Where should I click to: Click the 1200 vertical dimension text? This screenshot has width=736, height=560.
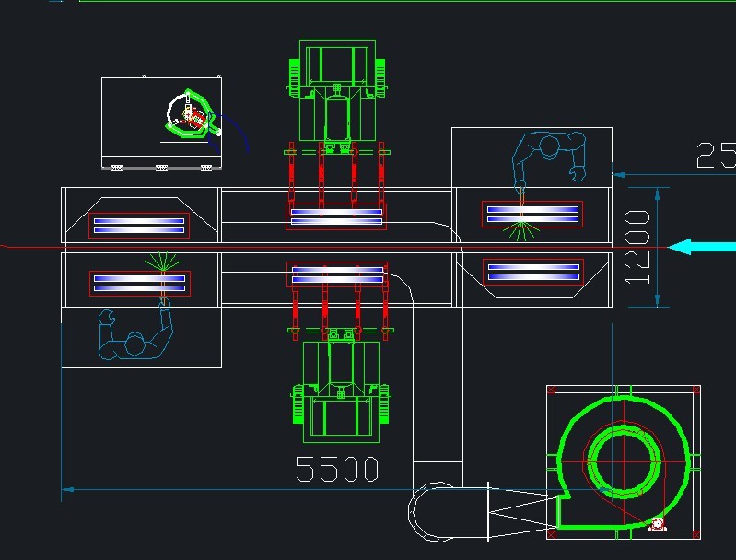637,247
